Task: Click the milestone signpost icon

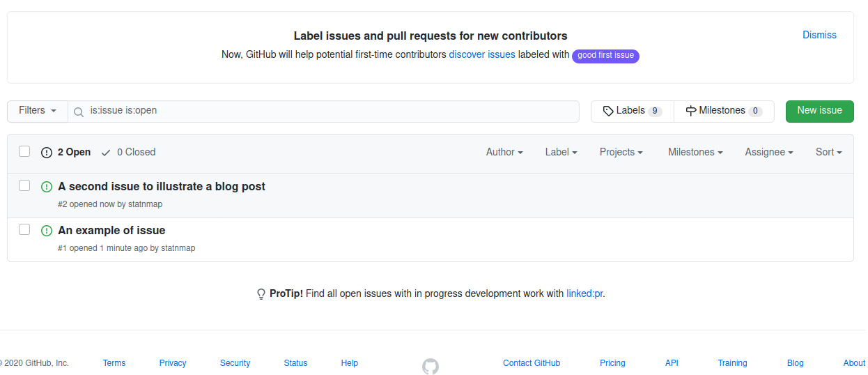Action: point(691,111)
